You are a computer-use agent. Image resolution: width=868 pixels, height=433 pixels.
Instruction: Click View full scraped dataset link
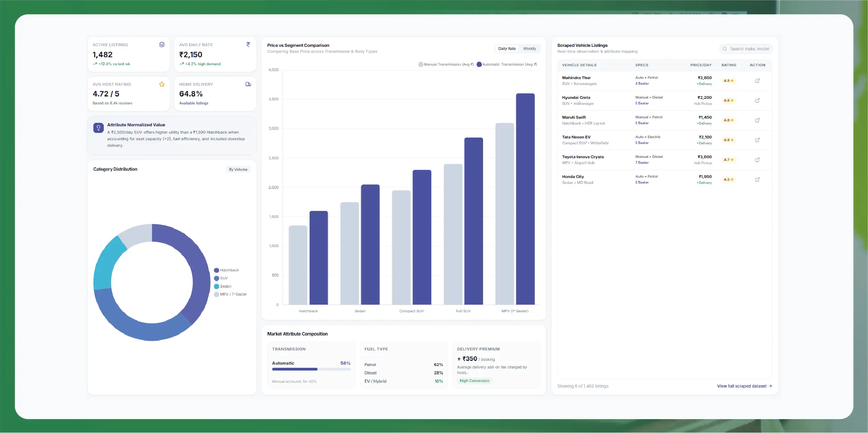744,386
